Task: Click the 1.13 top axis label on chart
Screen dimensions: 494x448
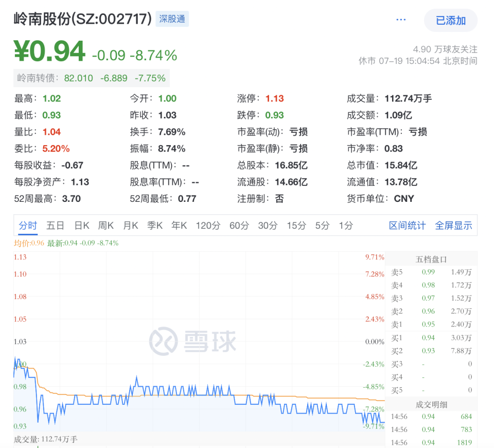Action: pyautogui.click(x=20, y=257)
